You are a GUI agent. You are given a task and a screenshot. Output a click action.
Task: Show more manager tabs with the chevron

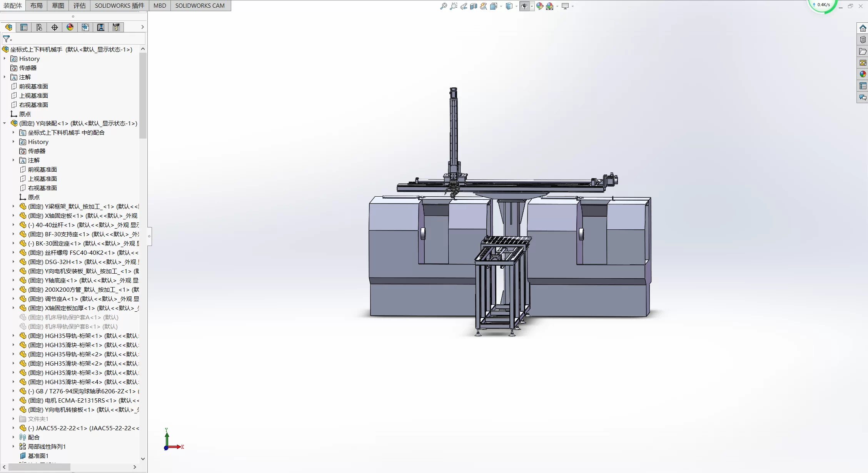(142, 27)
